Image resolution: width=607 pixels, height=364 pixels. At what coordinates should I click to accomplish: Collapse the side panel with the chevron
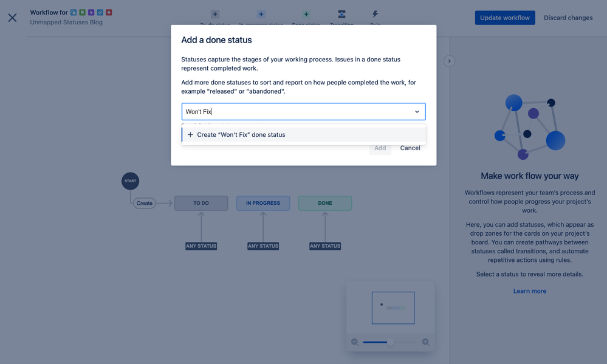click(x=449, y=61)
